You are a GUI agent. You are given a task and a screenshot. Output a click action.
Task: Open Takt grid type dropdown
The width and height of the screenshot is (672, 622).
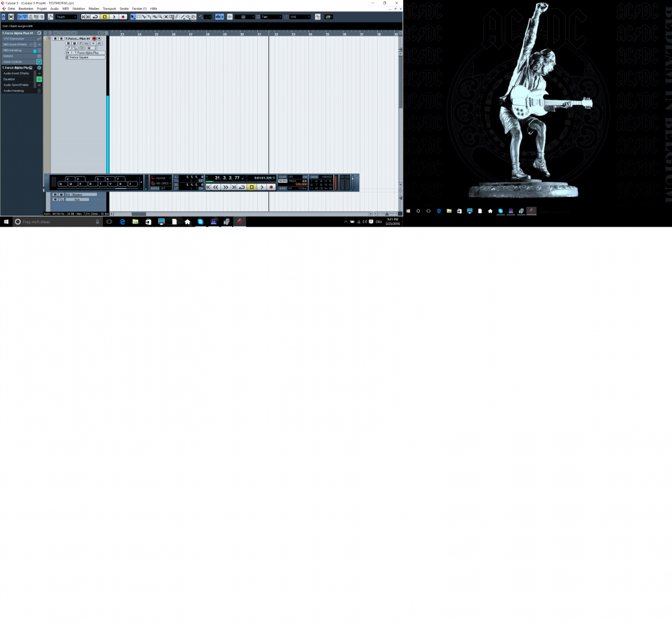(x=272, y=17)
